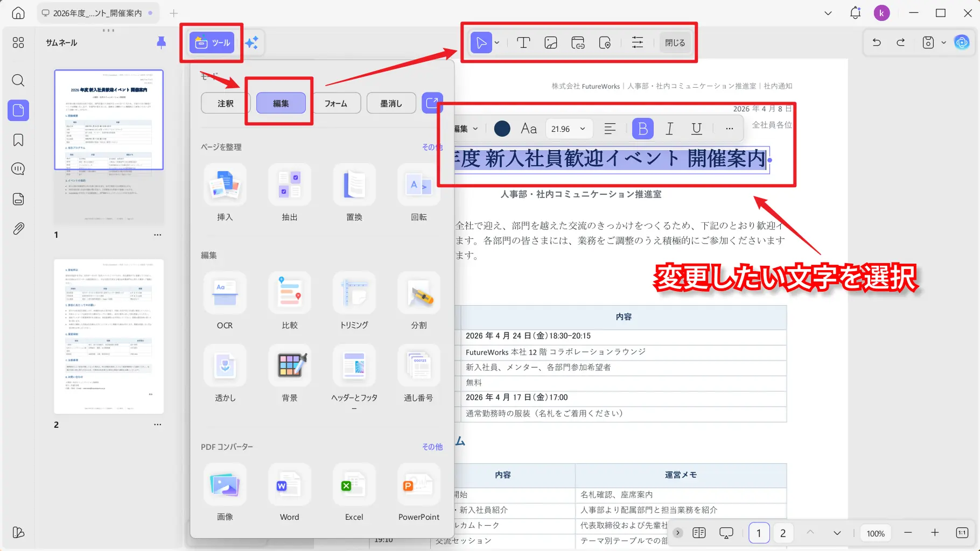Redo the last action

901,43
